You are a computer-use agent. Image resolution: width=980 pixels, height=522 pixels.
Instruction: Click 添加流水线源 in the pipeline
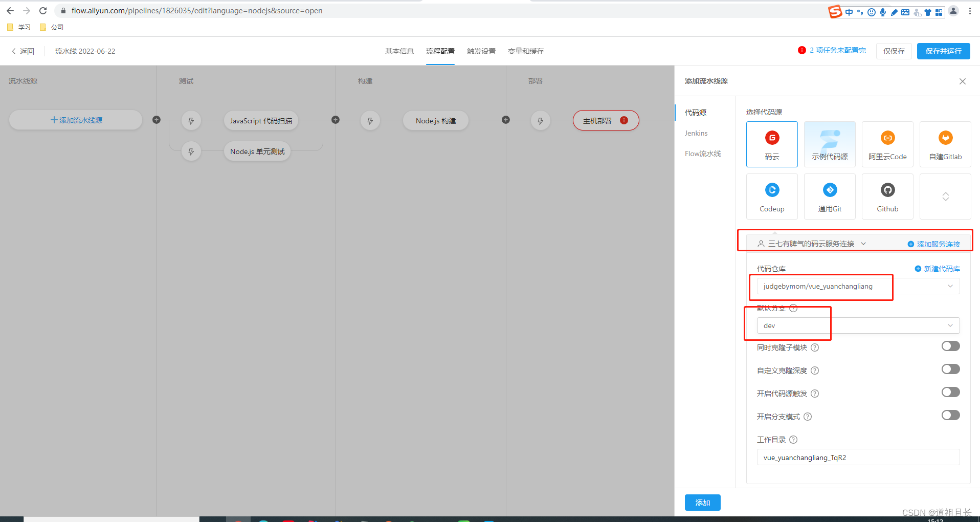coord(76,120)
